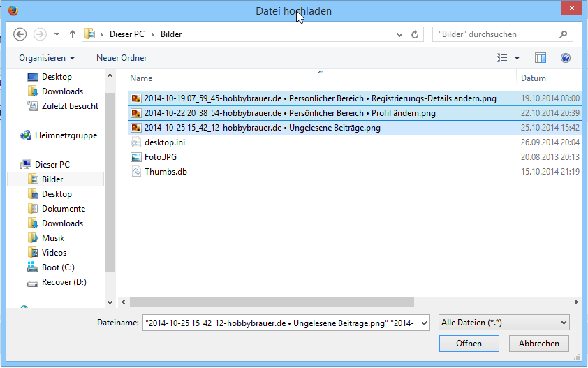Viewport: 588px width, 368px height.
Task: Expand the view options dropdown arrow
Action: 517,58
